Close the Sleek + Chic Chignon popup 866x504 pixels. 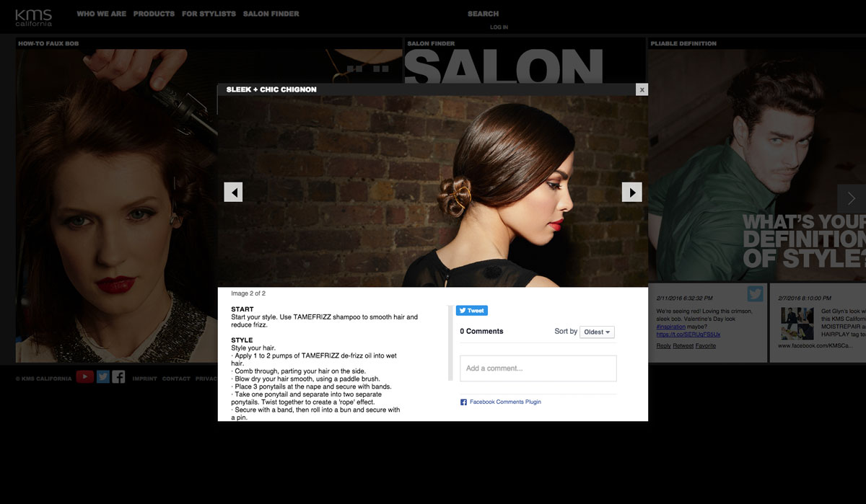coord(642,89)
